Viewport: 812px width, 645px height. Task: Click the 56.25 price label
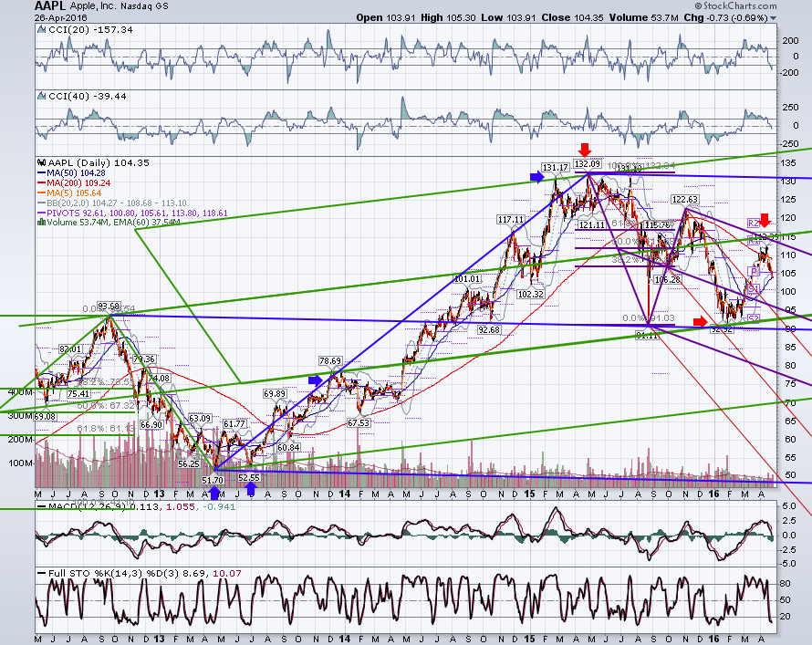tap(189, 463)
